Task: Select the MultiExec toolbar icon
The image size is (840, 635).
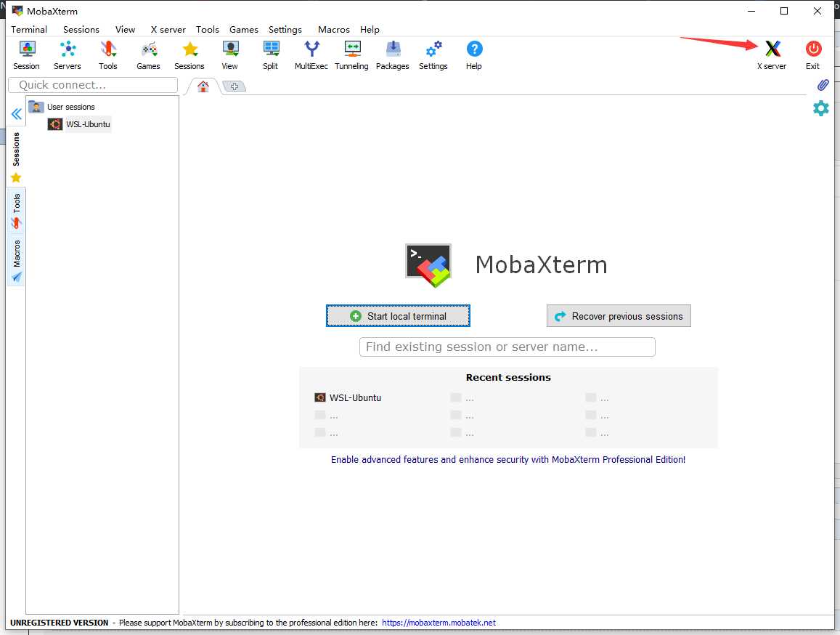Action: [x=311, y=55]
